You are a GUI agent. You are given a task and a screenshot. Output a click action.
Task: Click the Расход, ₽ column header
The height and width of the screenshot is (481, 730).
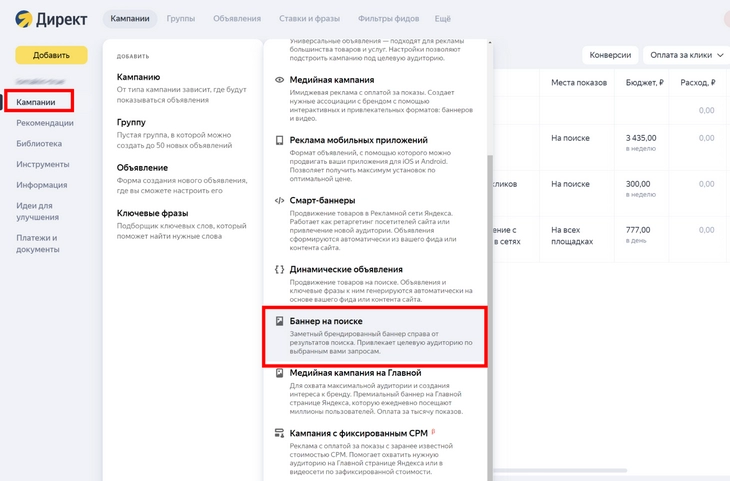698,83
